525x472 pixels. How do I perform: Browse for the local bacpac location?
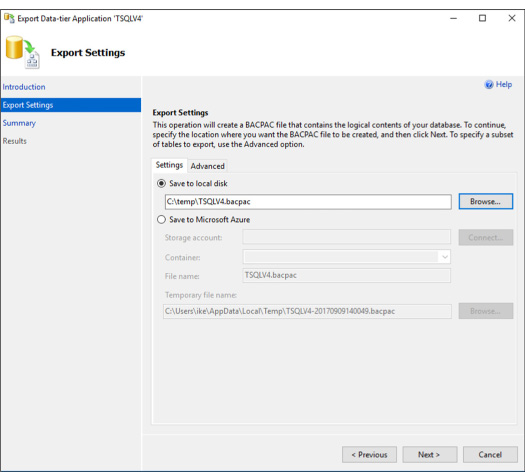pyautogui.click(x=485, y=202)
